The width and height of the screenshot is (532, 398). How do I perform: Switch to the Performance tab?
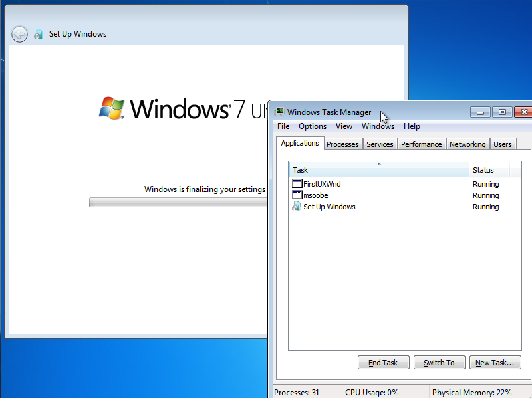421,144
